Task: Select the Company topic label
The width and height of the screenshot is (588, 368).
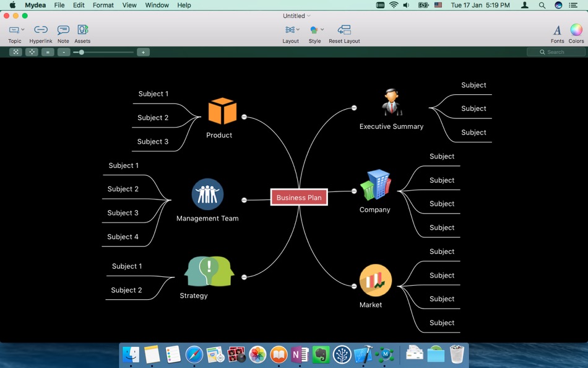Action: click(374, 210)
